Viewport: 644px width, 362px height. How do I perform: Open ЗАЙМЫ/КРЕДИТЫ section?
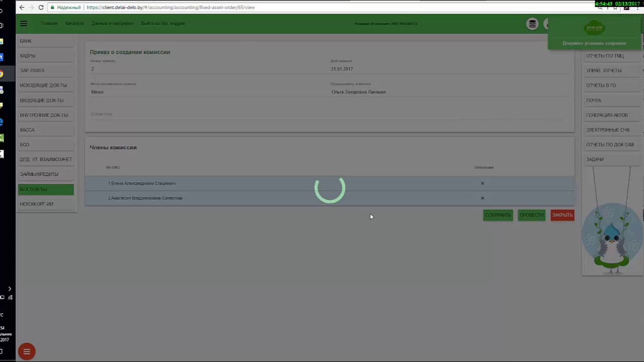point(46,174)
